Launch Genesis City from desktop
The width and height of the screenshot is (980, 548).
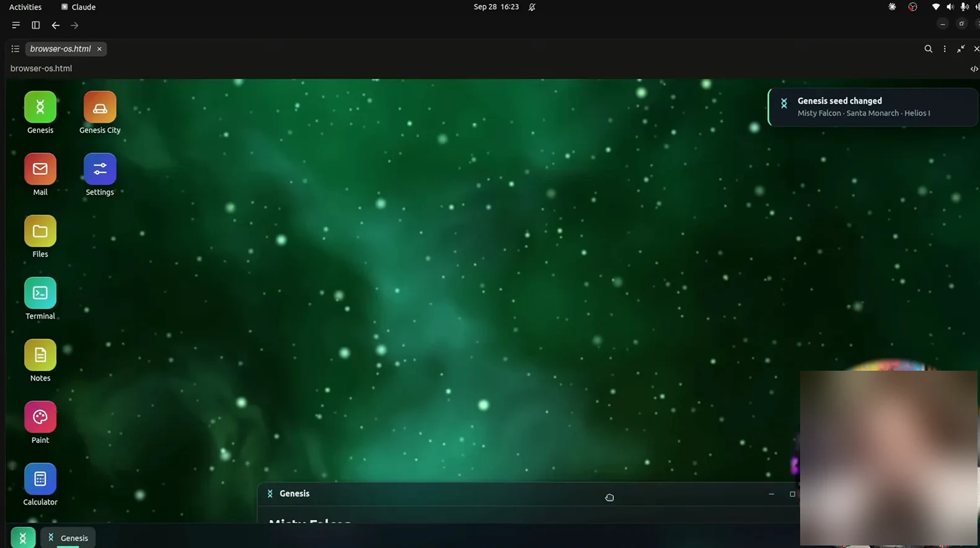pos(100,107)
